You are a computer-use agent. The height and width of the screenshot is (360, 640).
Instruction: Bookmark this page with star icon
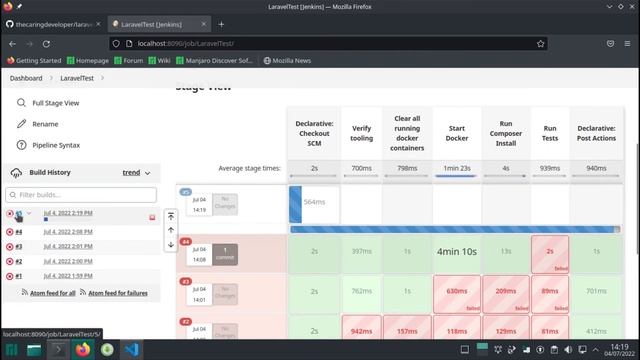pos(540,44)
